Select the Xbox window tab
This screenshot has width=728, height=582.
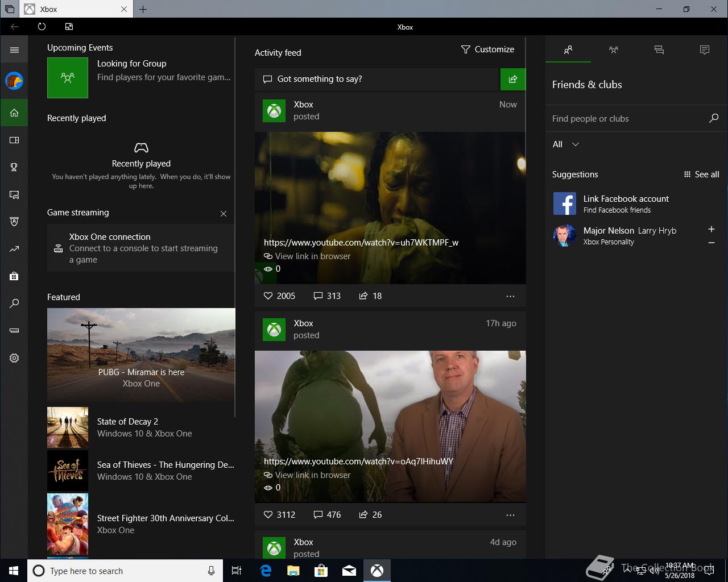(76, 9)
